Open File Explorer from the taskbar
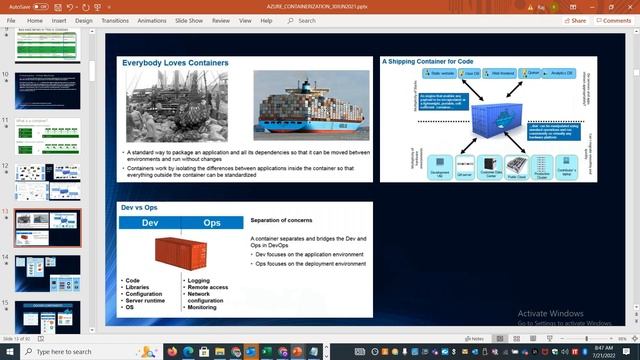This screenshot has width=640, height=360. pyautogui.click(x=220, y=351)
